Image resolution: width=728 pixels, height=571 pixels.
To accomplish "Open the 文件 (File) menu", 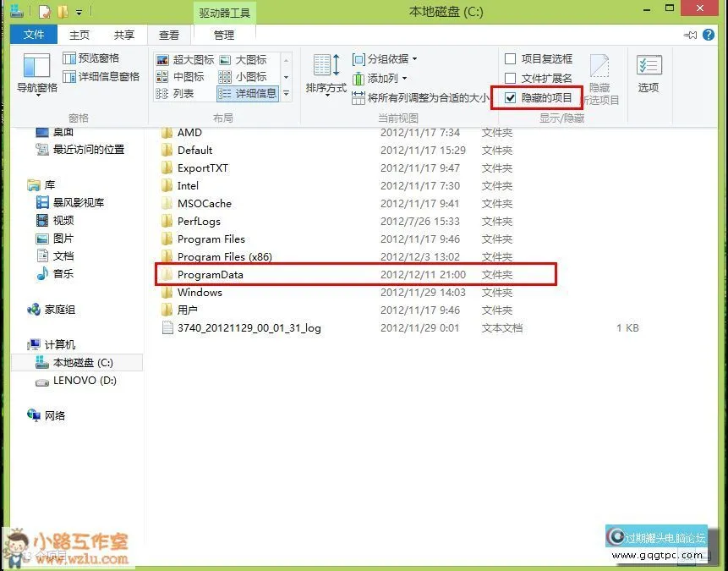I will 33,35.
